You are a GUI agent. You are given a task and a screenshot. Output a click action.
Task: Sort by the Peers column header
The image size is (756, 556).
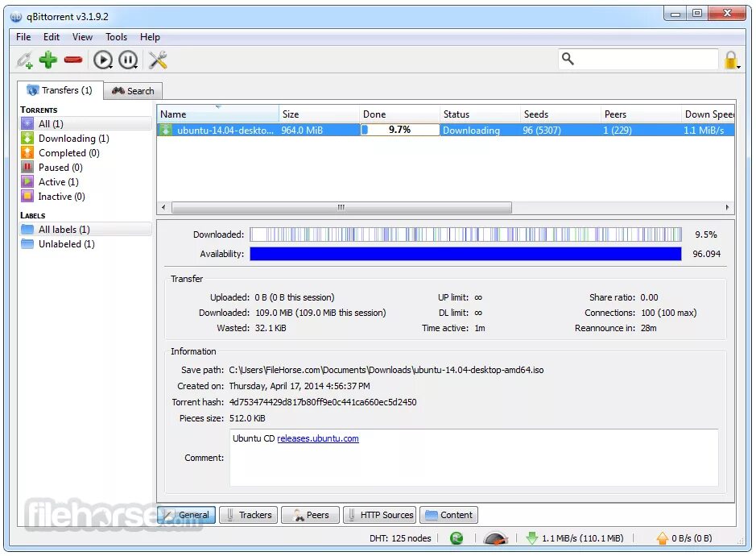tap(641, 114)
